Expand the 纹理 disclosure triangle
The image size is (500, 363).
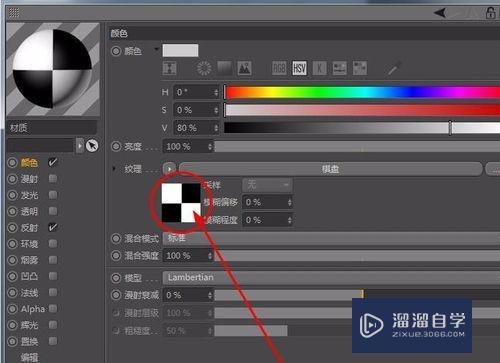(x=114, y=169)
